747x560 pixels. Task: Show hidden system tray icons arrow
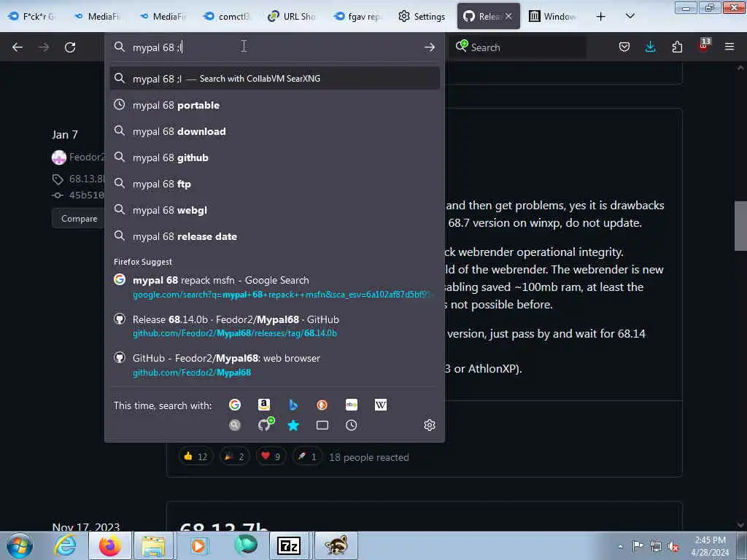coord(620,546)
